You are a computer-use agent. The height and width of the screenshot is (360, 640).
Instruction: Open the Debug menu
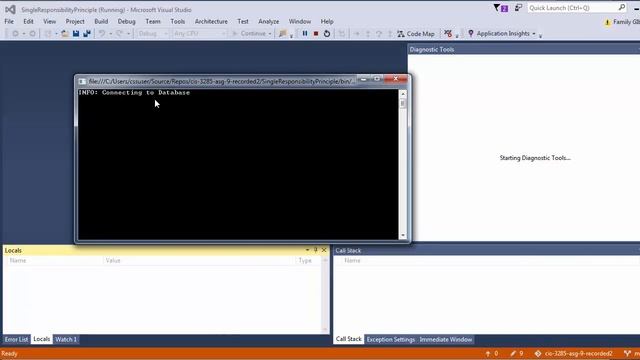pos(126,21)
